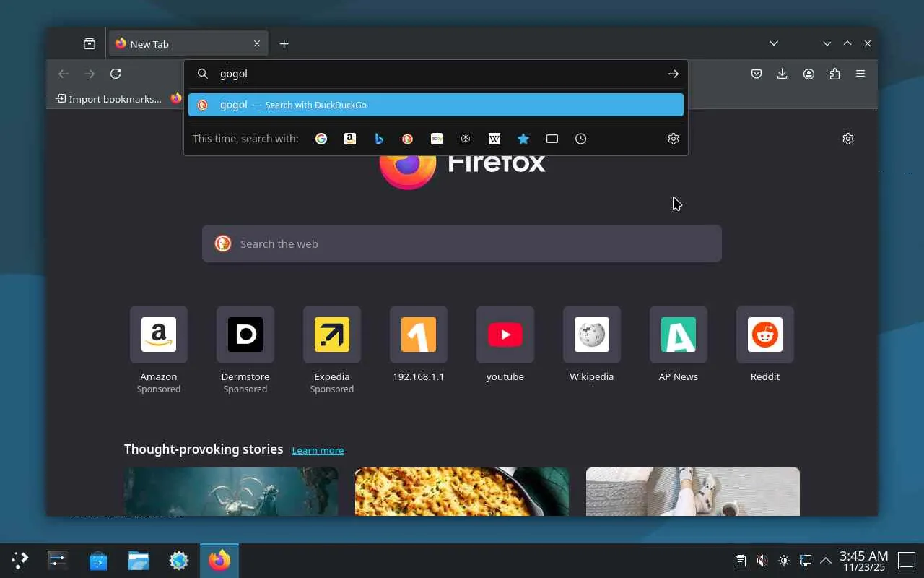Search this time with eBay
Screen dimensions: 924x578
[437, 139]
